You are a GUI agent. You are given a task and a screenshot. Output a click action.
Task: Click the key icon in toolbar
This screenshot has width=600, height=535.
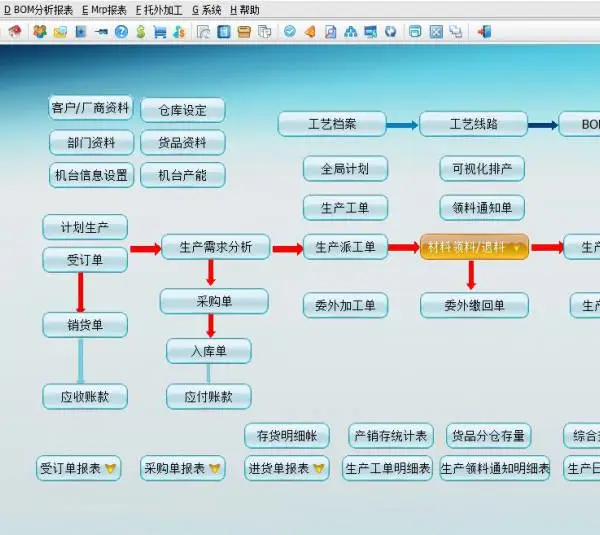[101, 32]
